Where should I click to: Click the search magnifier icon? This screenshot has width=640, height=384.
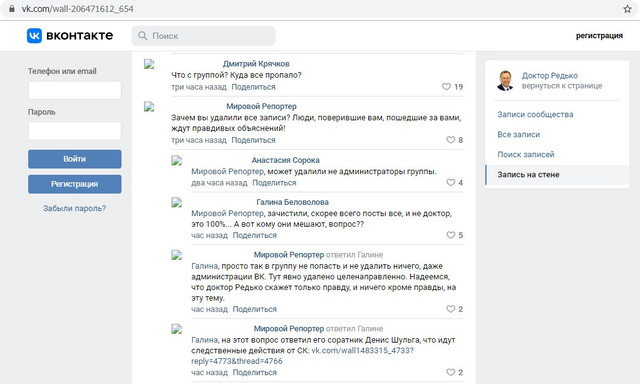(142, 36)
